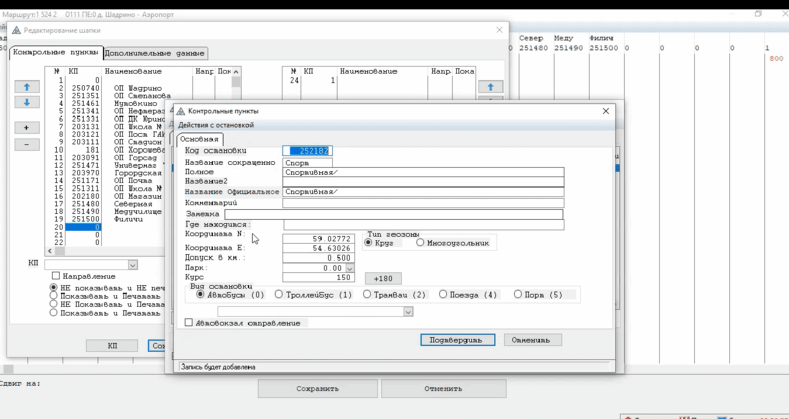The image size is (789, 419).
Task: Click the Комментарий field
Action: 423,203
